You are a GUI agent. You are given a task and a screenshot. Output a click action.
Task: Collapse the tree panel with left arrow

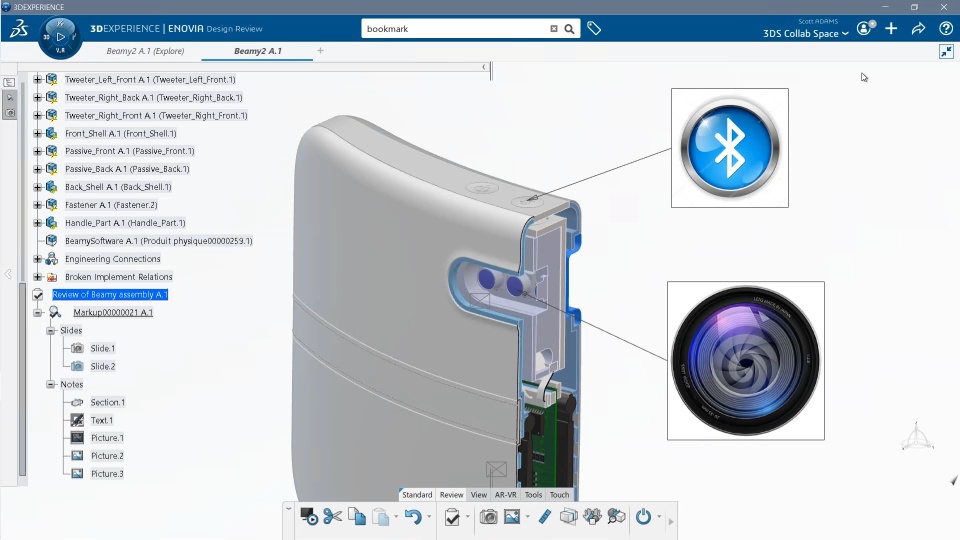(x=484, y=67)
